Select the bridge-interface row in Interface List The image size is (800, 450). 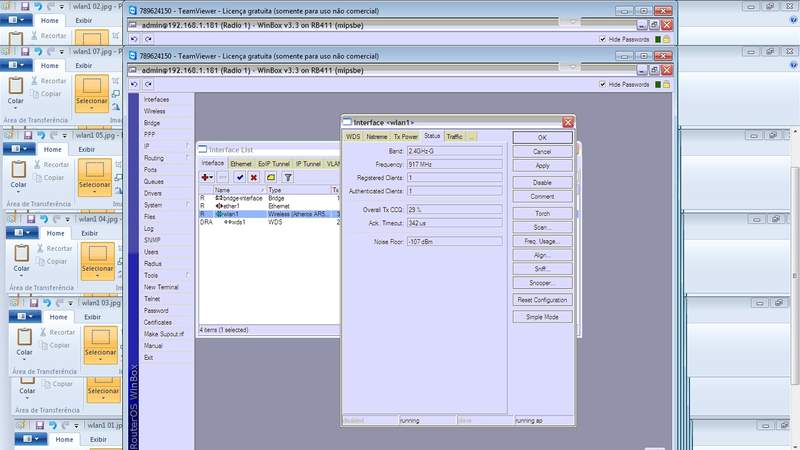tap(269, 198)
